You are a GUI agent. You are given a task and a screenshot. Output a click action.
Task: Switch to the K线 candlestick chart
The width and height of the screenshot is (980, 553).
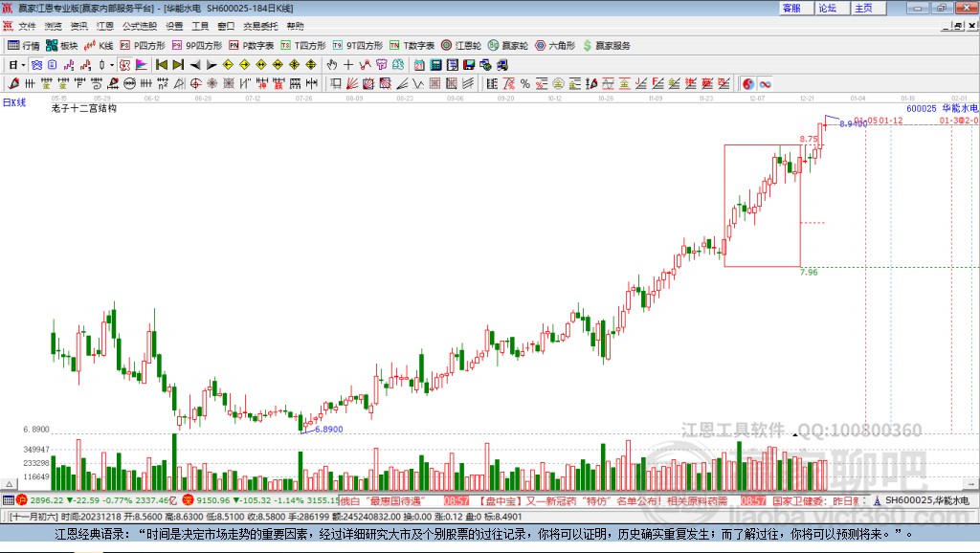pyautogui.click(x=99, y=45)
